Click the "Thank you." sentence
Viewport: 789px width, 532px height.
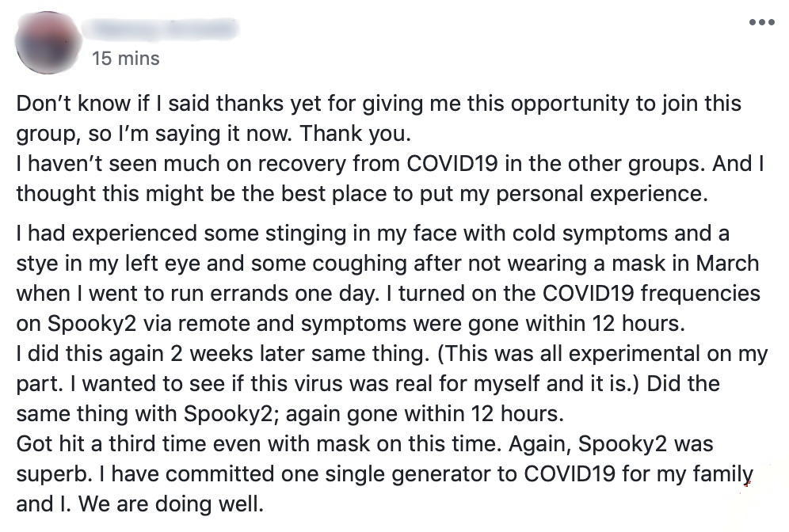362,131
